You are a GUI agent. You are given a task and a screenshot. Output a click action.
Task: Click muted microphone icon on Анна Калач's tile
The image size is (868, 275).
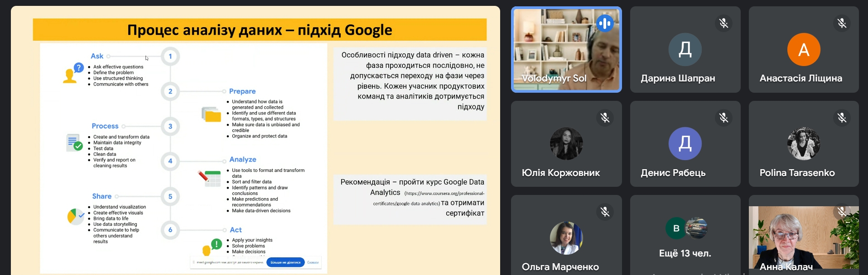click(x=842, y=212)
